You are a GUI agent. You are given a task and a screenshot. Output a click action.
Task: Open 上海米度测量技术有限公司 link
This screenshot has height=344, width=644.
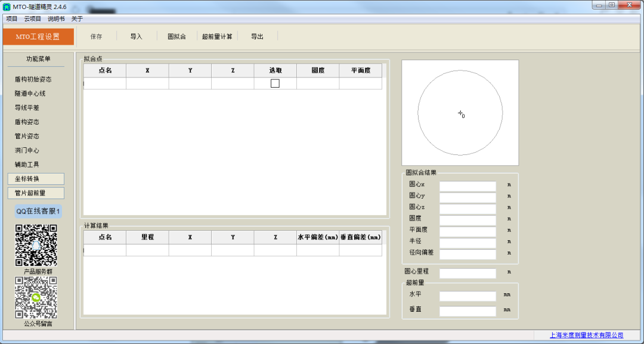586,336
